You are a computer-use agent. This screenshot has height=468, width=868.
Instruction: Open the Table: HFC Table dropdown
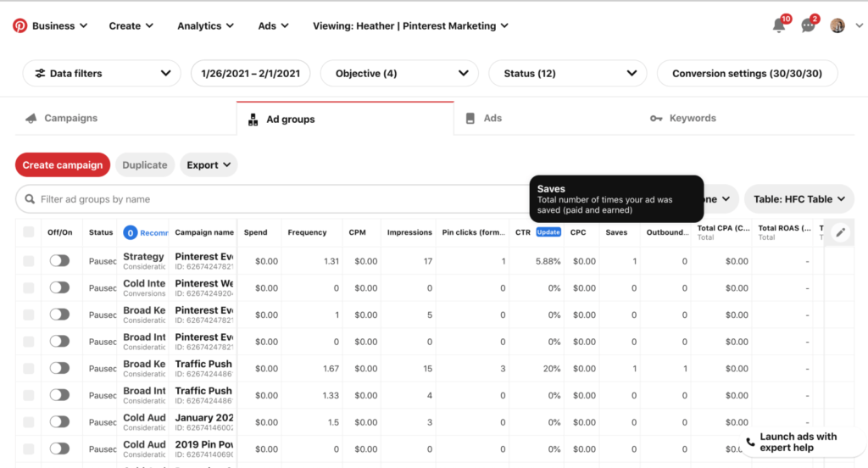(x=798, y=199)
